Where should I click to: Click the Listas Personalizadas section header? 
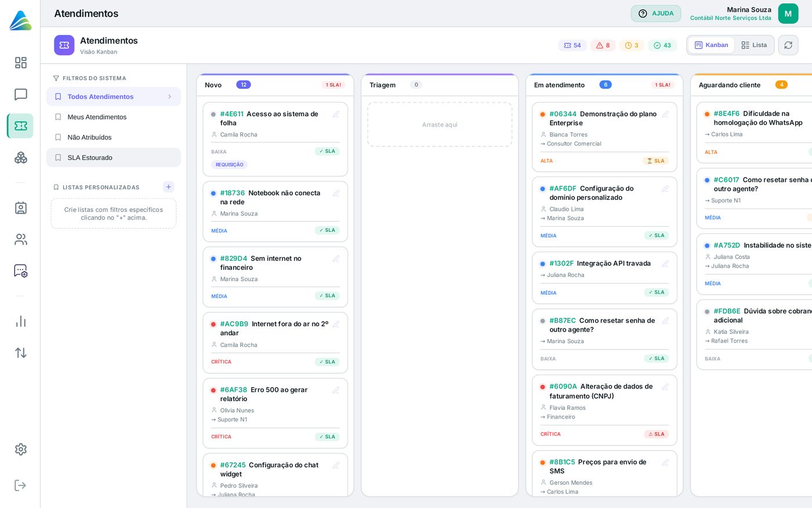(101, 188)
